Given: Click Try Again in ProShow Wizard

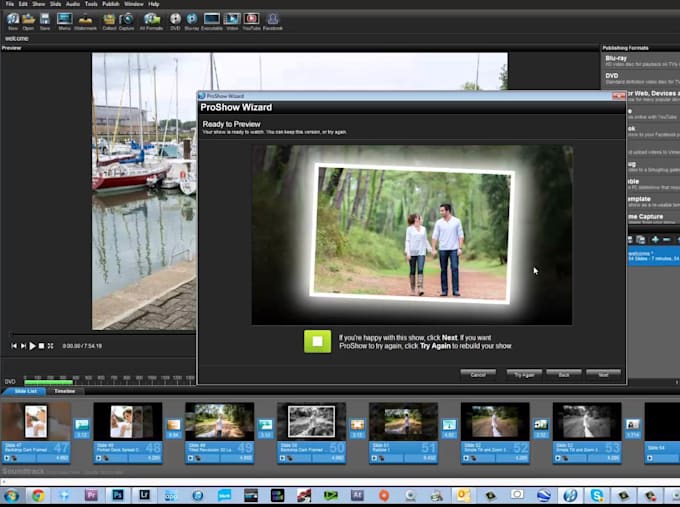Looking at the screenshot, I should 524,375.
